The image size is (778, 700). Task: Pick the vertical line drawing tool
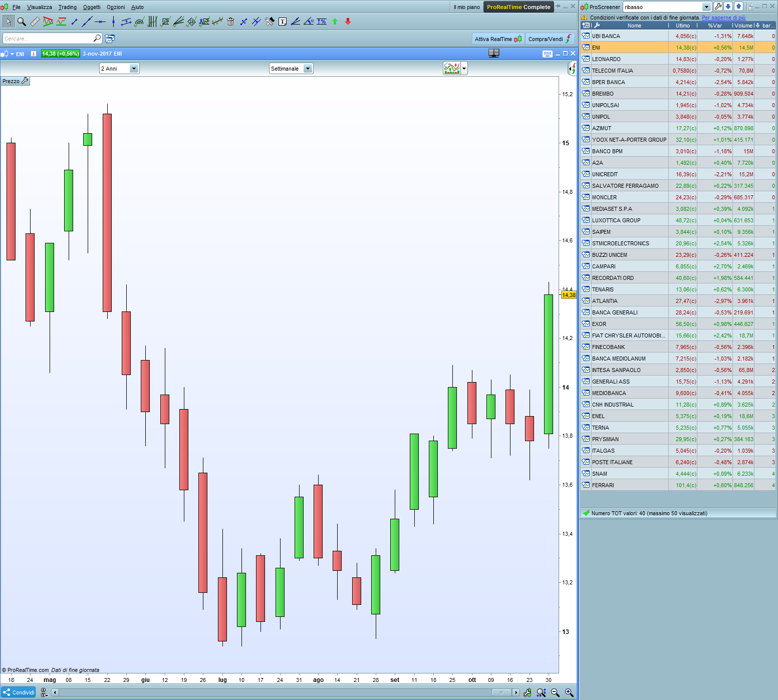point(113,22)
